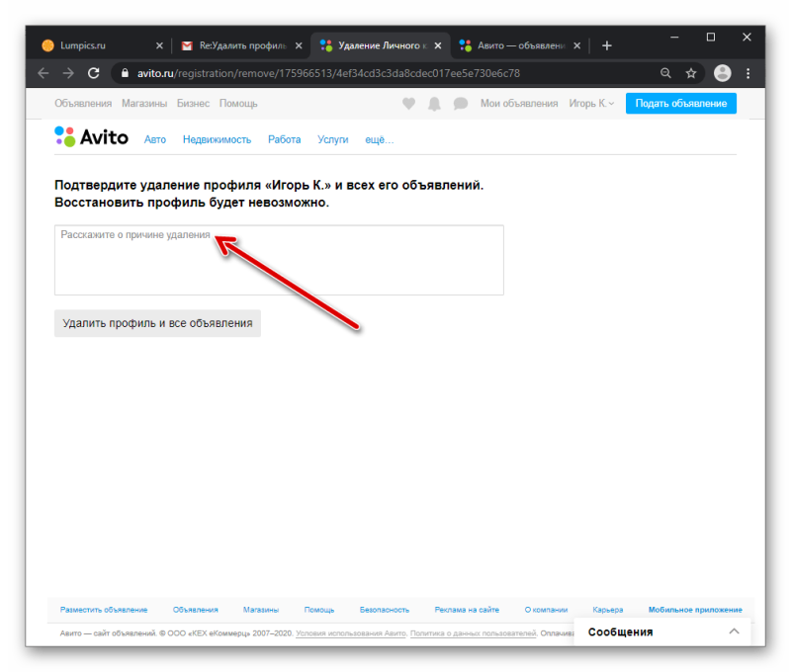Close the Авито — объявления tab

point(577,45)
